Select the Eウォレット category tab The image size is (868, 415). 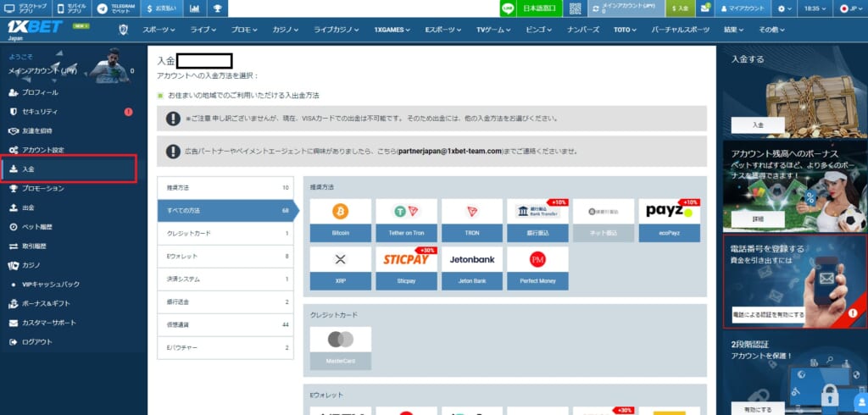(x=225, y=256)
